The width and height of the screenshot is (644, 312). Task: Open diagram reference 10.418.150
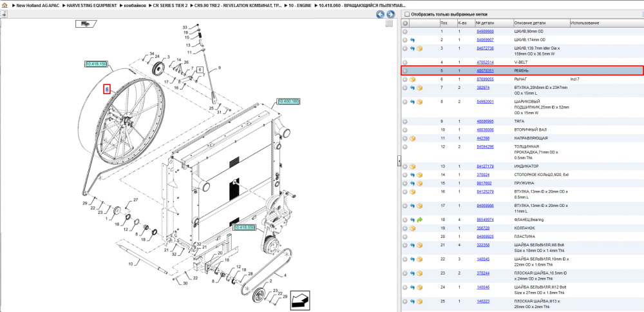tap(96, 64)
